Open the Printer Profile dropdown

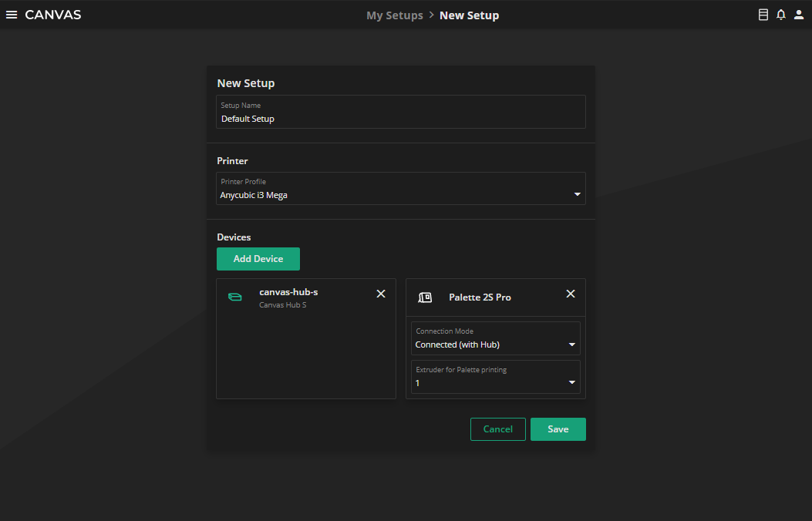(x=401, y=188)
